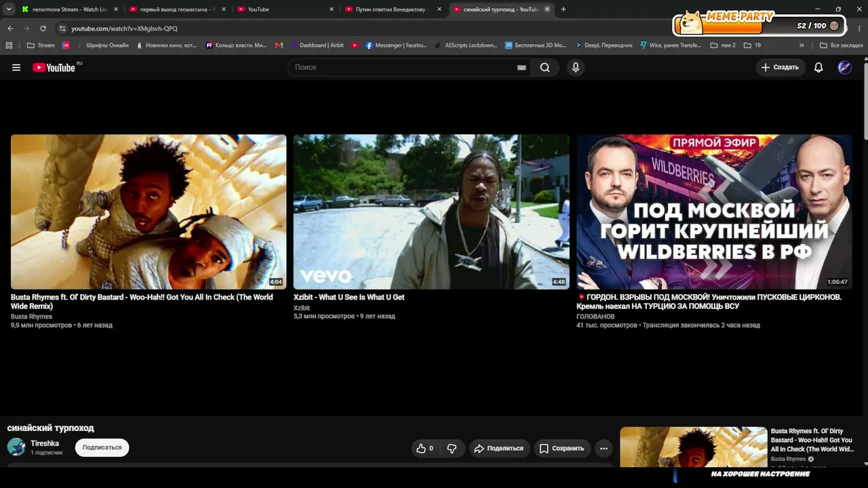Click the 9,9 млн просмотров view count
Viewport: 868px width, 488px height.
tap(41, 325)
